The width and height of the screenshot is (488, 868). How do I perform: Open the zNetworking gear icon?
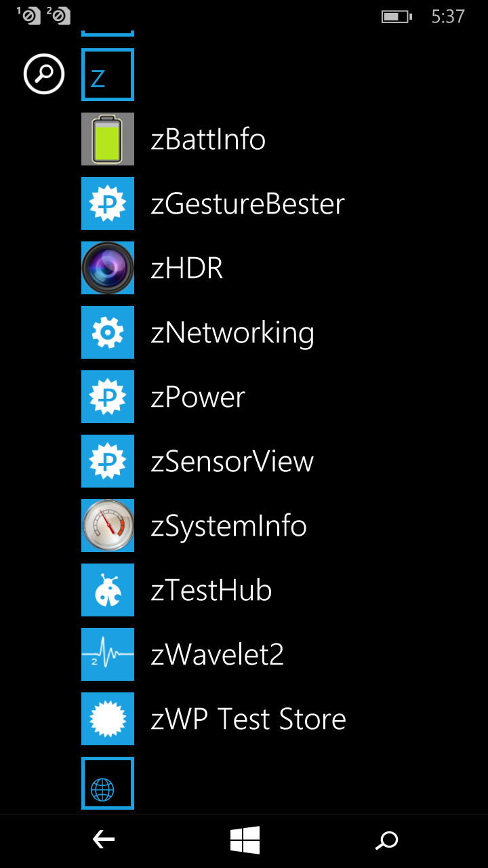[x=108, y=332]
